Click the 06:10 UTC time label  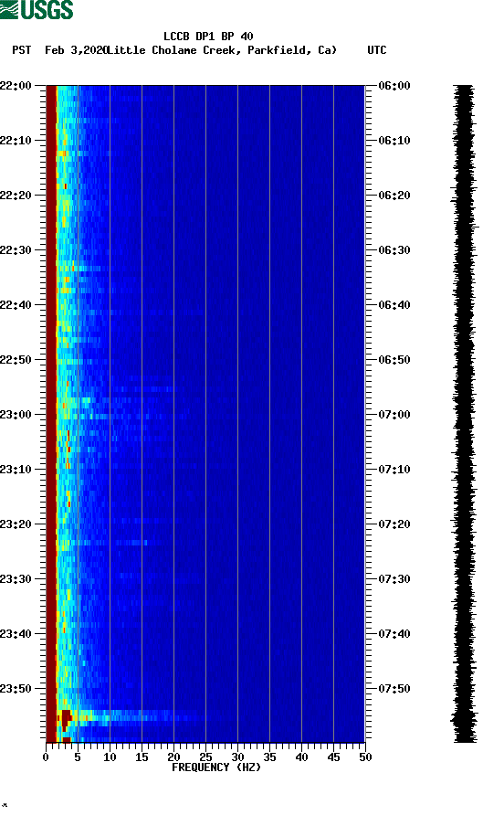point(394,141)
